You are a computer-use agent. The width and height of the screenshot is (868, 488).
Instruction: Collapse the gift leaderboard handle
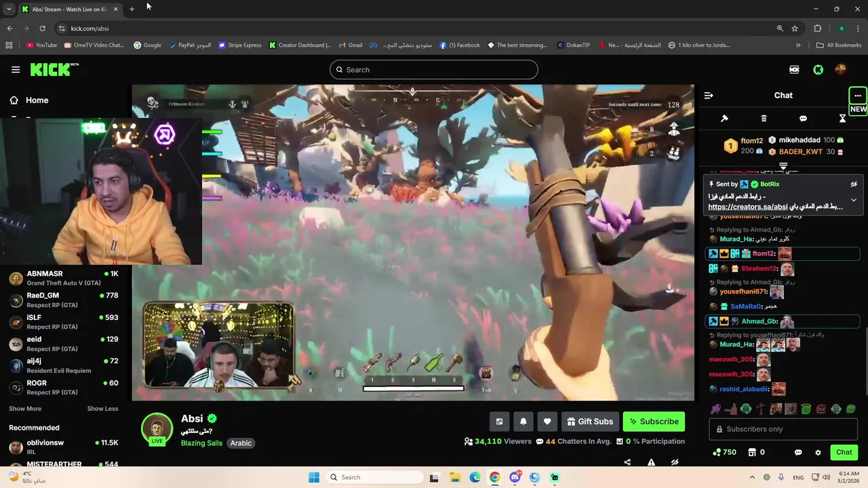(783, 165)
